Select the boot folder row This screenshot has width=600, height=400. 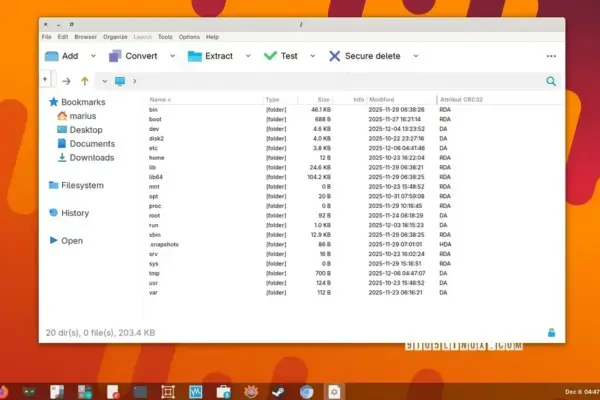(354, 119)
